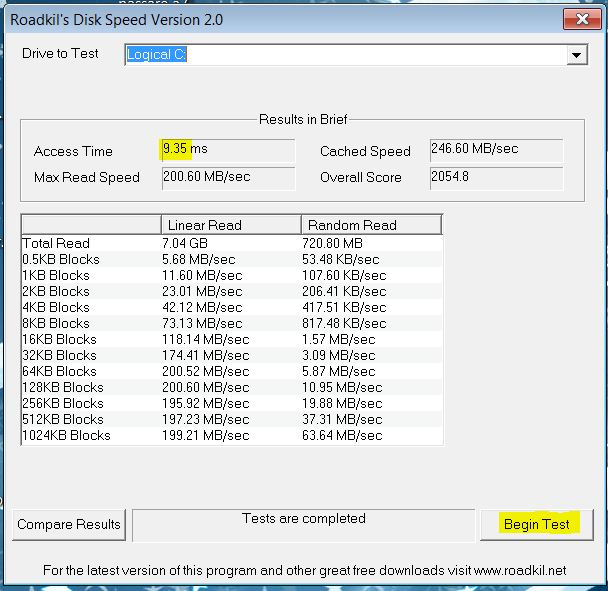The width and height of the screenshot is (608, 591).
Task: Click the 10.95 MB/sec random read cell
Action: (342, 387)
